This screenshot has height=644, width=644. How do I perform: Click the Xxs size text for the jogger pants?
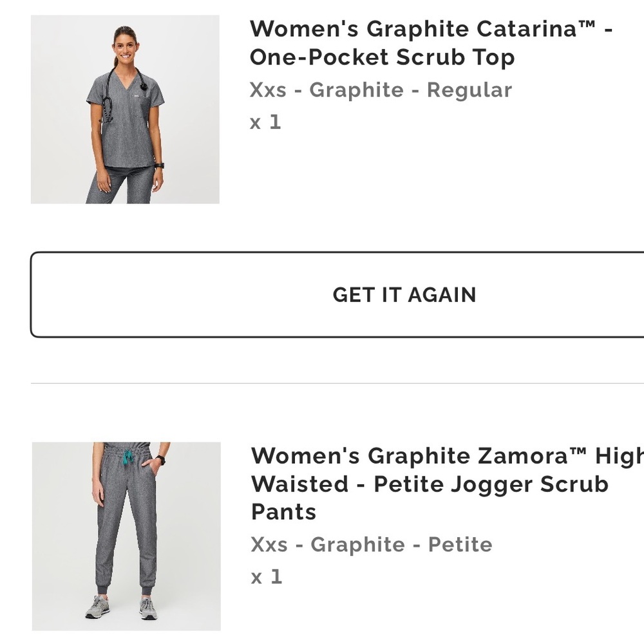pos(268,544)
